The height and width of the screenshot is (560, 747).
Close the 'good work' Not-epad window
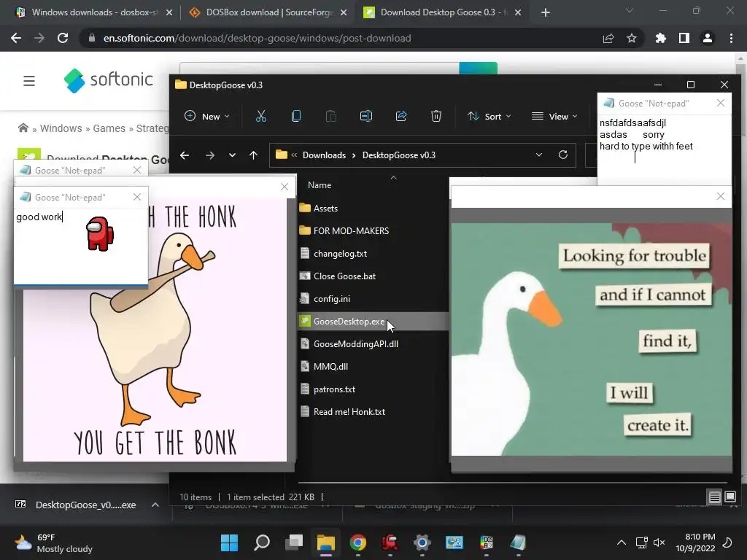[137, 197]
